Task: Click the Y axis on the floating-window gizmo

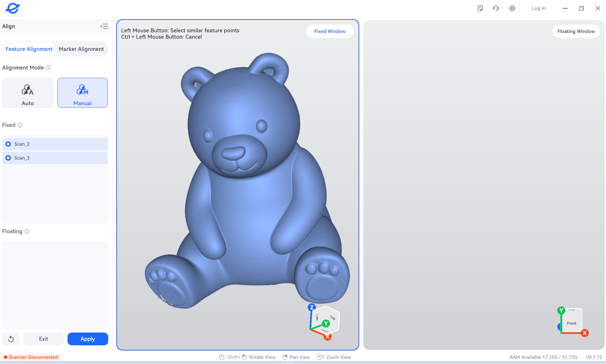Action: [x=561, y=311]
